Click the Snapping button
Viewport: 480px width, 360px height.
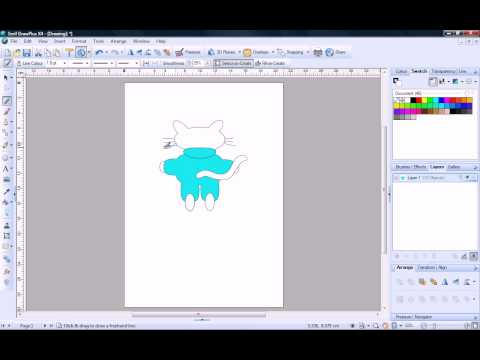pos(290,52)
